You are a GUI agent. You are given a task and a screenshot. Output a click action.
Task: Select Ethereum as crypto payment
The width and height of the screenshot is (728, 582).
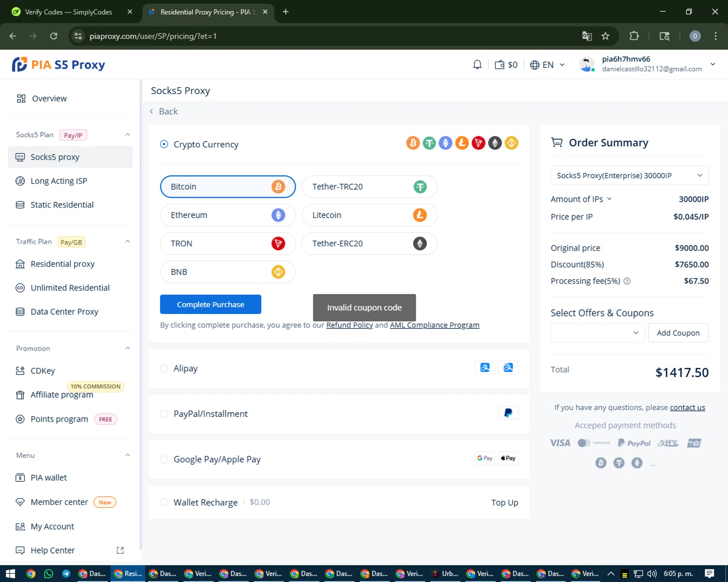click(227, 215)
